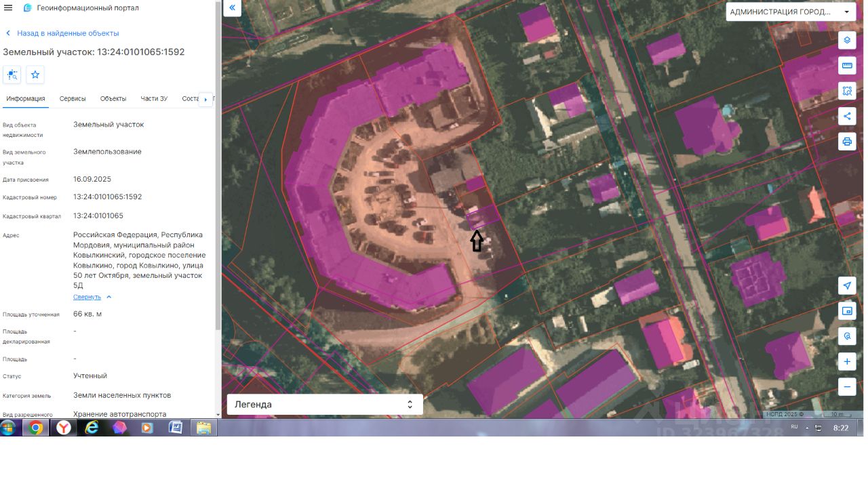This screenshot has height=488, width=868.
Task: Click the address text block
Action: click(x=140, y=260)
